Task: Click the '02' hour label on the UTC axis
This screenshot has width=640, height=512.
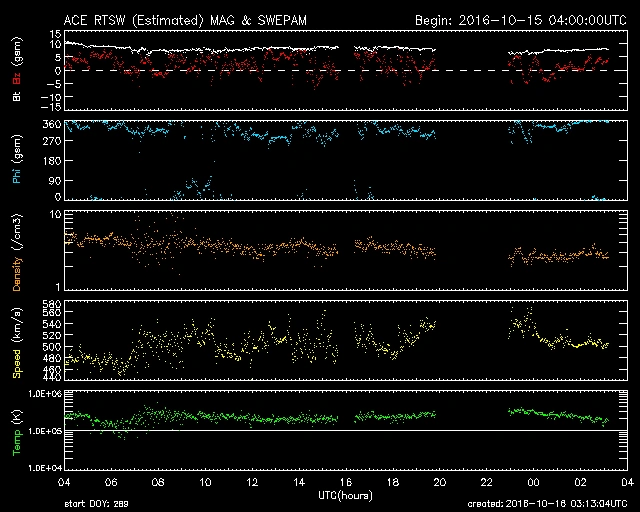Action: pos(580,482)
